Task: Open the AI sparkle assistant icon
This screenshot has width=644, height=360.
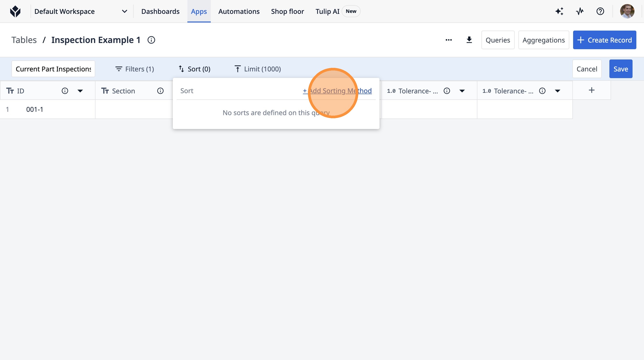Action: 559,11
